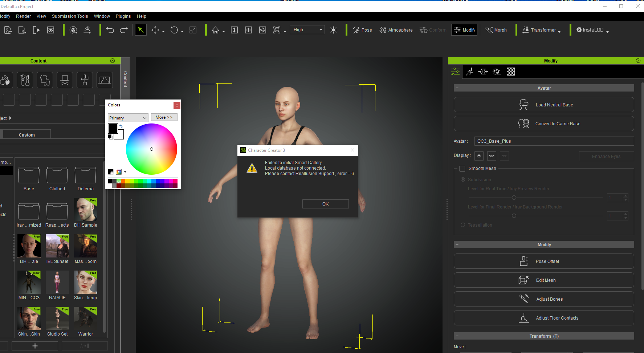The width and height of the screenshot is (644, 353).
Task: Click the Redo arrow in the toolbar
Action: [124, 30]
